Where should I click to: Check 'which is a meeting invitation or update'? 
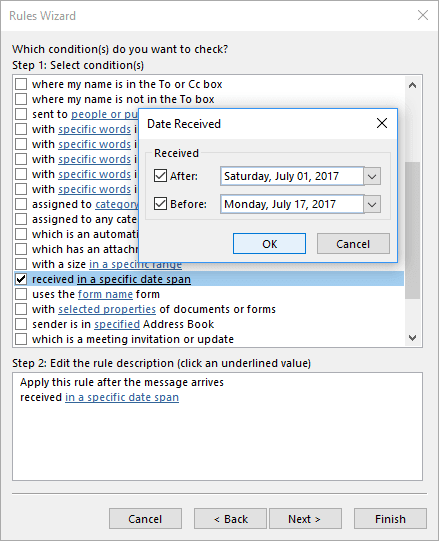(21, 339)
